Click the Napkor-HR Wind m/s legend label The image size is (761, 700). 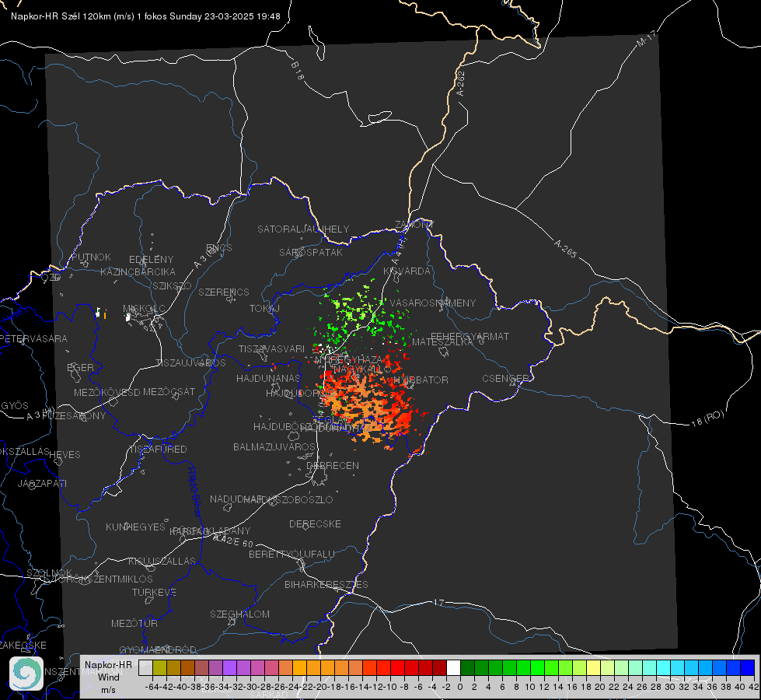click(108, 677)
